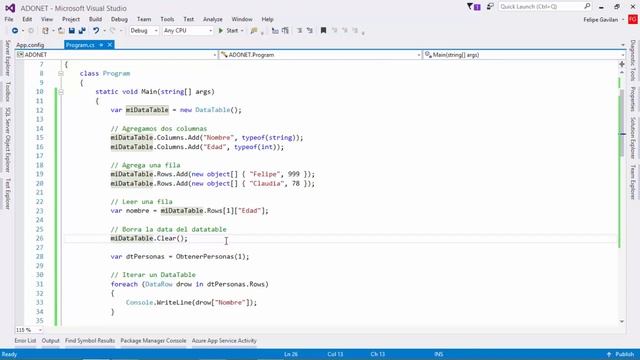Open the Team menu
Image resolution: width=640 pixels, height=360 pixels.
(144, 19)
